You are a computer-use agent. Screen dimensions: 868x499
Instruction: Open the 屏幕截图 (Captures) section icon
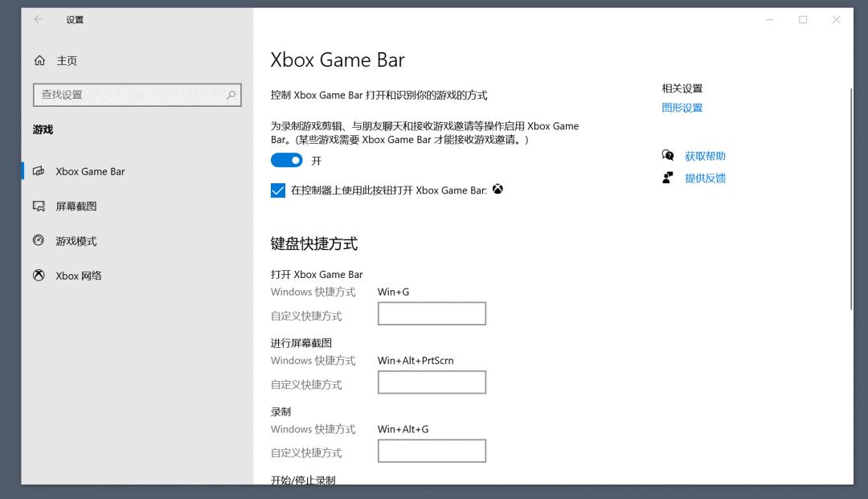(38, 206)
